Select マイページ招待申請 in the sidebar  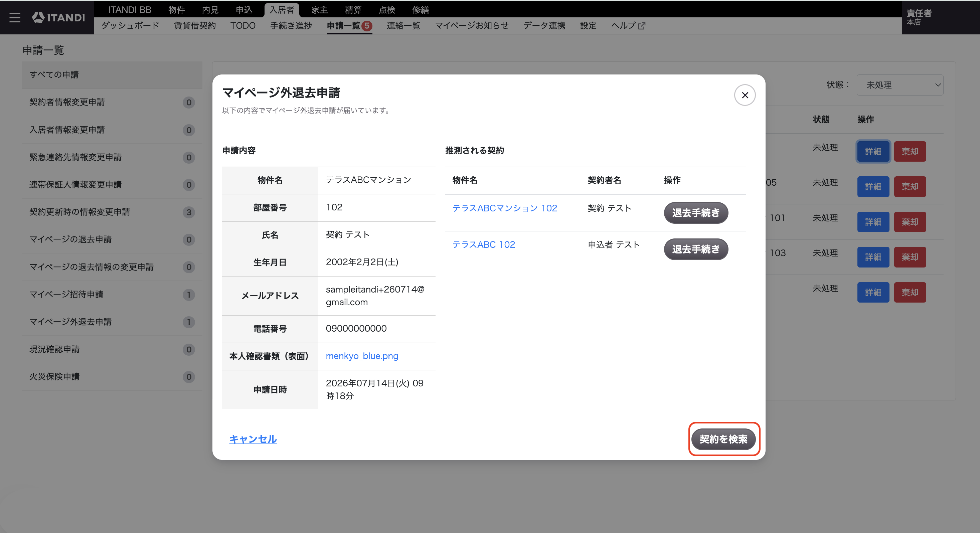[112, 295]
